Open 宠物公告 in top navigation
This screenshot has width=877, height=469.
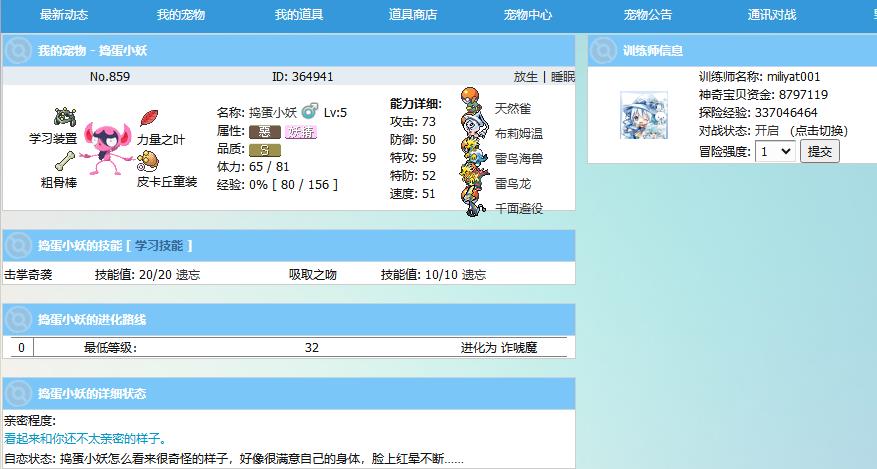pyautogui.click(x=648, y=15)
